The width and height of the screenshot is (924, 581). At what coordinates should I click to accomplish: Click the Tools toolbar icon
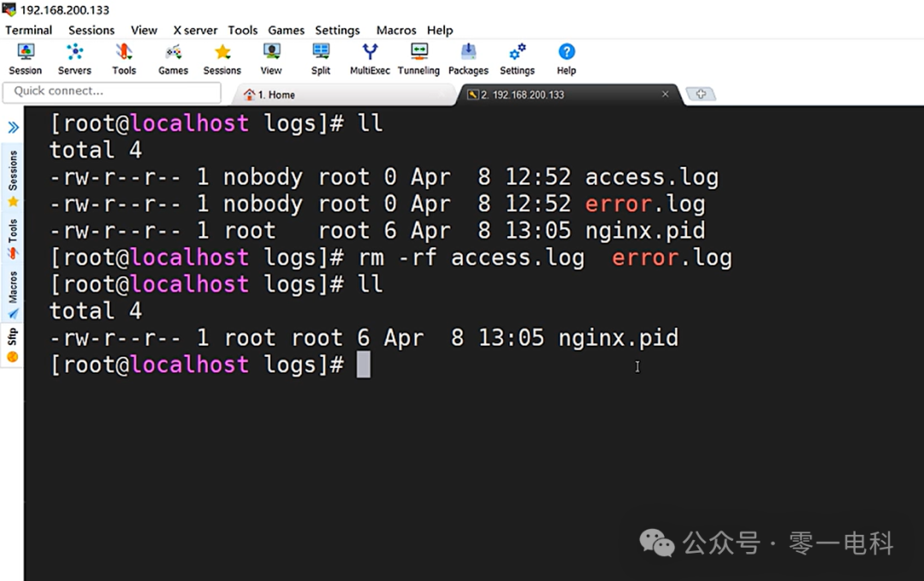pyautogui.click(x=124, y=59)
